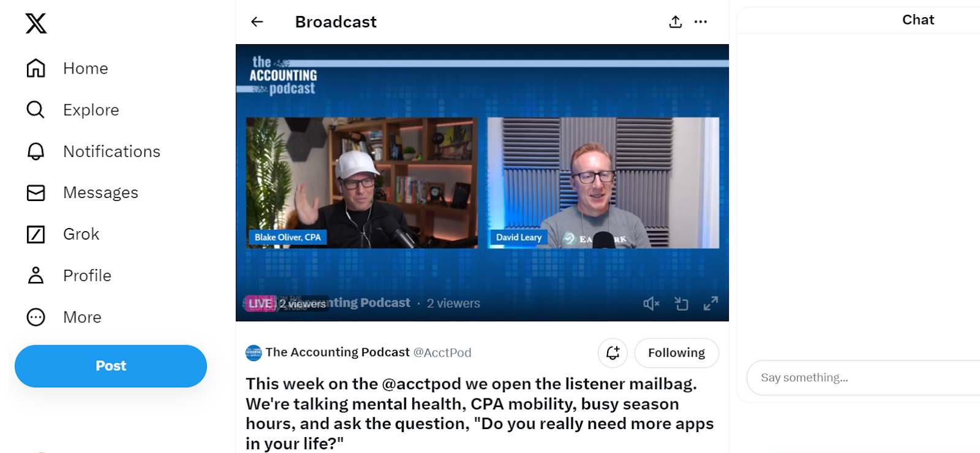Open the @AcctPod handle link
Screen dimensions: 980x453
[x=442, y=352]
